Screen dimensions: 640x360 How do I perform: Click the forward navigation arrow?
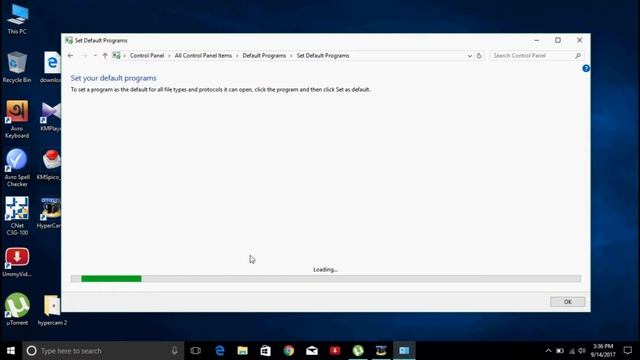pos(84,56)
